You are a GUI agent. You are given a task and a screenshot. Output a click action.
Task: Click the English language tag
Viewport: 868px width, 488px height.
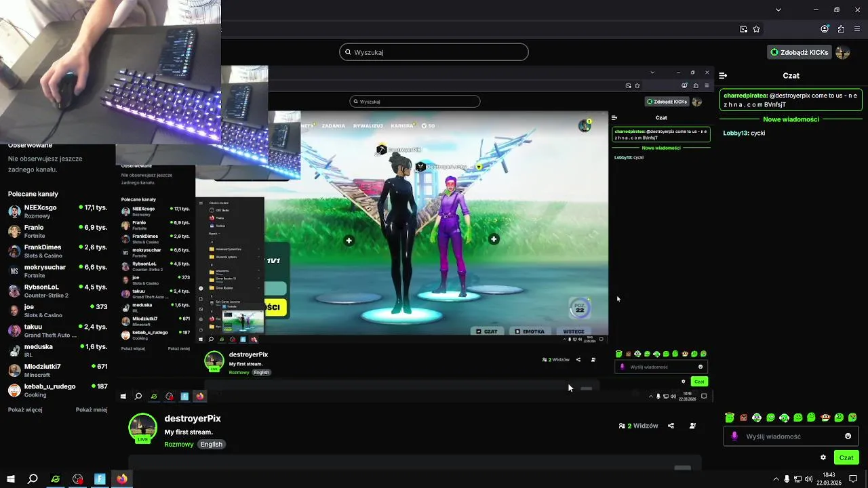pos(211,445)
